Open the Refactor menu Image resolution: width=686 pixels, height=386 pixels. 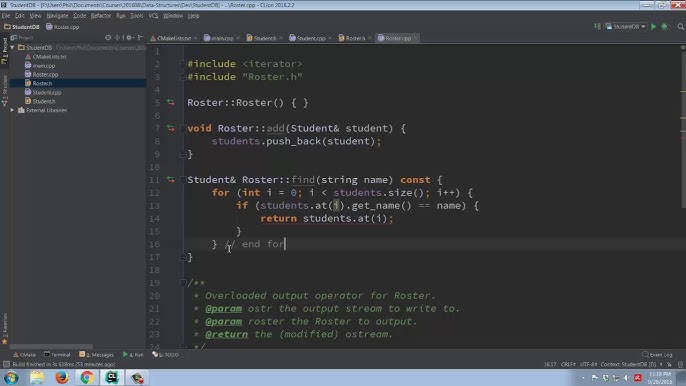(x=101, y=16)
